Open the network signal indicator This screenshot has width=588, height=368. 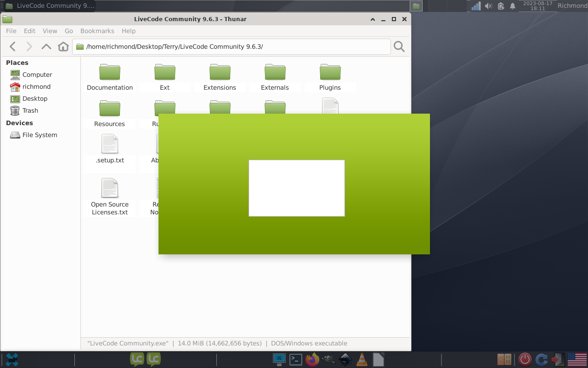click(x=476, y=6)
